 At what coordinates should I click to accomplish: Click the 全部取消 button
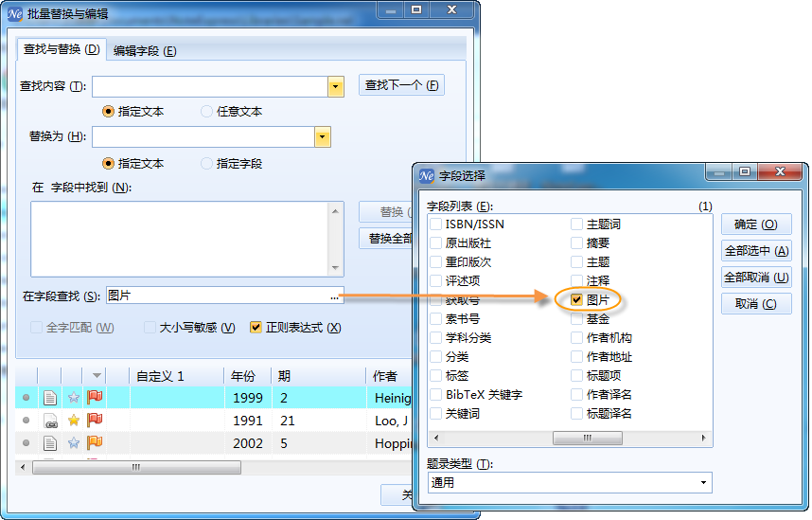pos(756,278)
